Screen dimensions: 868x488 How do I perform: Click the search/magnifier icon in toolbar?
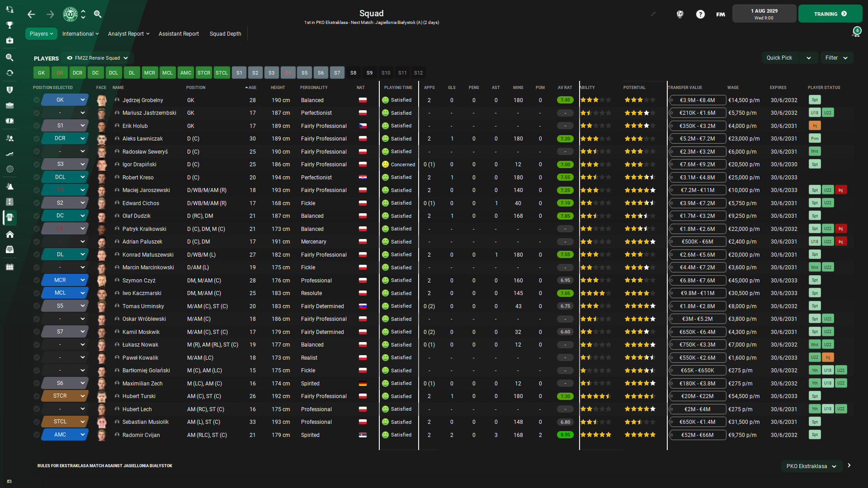click(98, 14)
